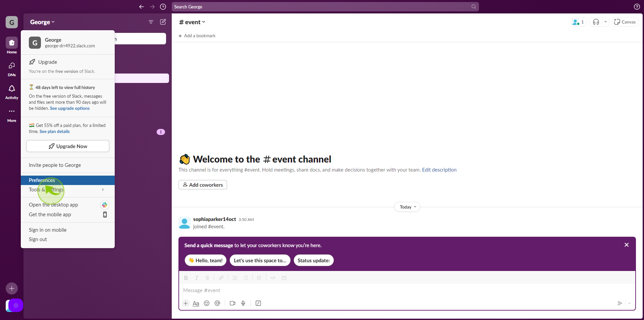Choose Invite people to George
644x320 pixels.
coord(68,165)
